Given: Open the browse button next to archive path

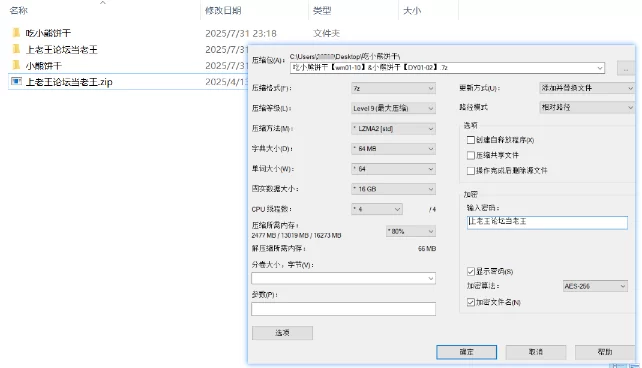Looking at the screenshot, I should 626,68.
